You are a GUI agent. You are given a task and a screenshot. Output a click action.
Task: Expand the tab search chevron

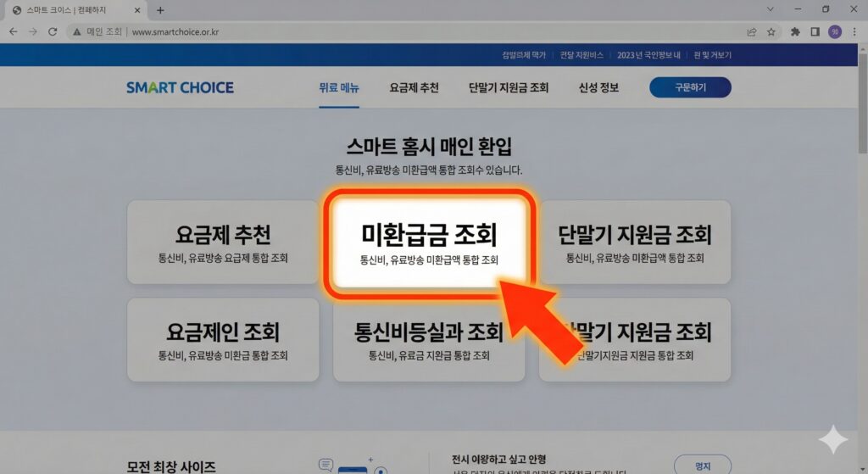pos(770,9)
